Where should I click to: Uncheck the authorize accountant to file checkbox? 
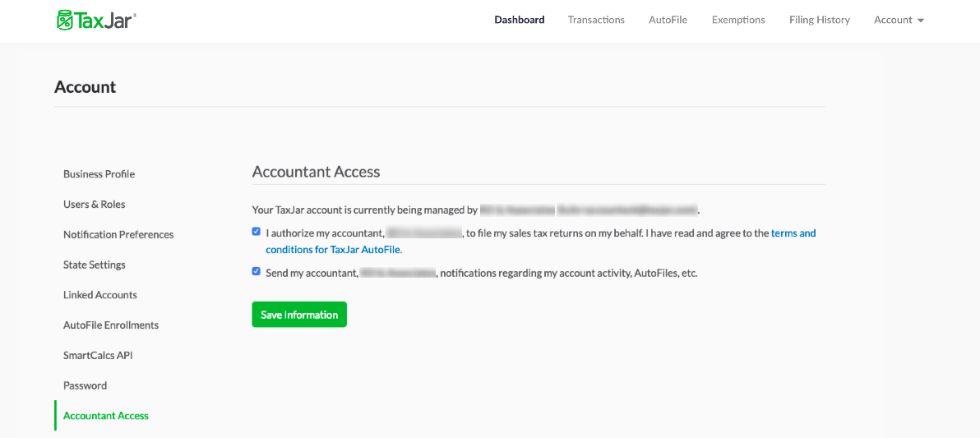(257, 232)
